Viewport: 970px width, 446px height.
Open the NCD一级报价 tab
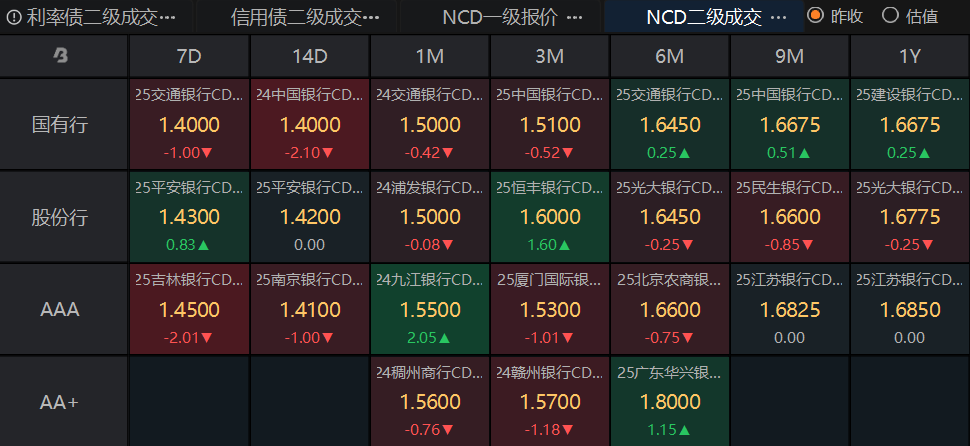(500, 17)
